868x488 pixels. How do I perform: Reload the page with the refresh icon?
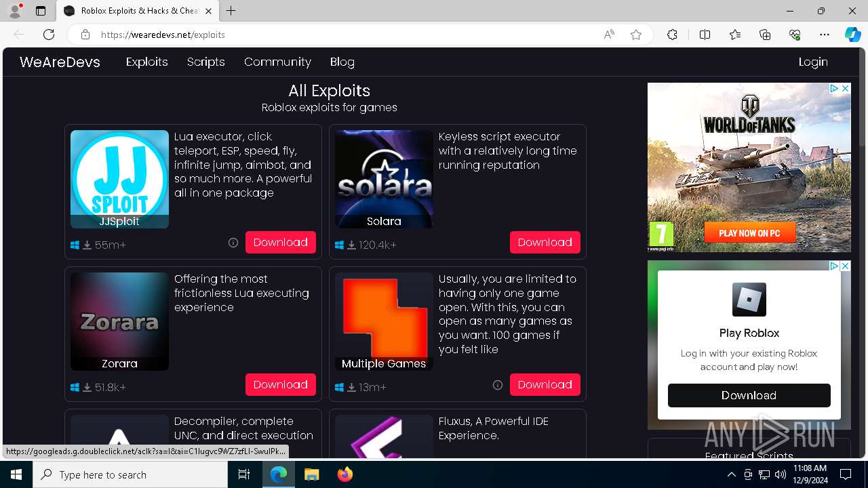49,35
